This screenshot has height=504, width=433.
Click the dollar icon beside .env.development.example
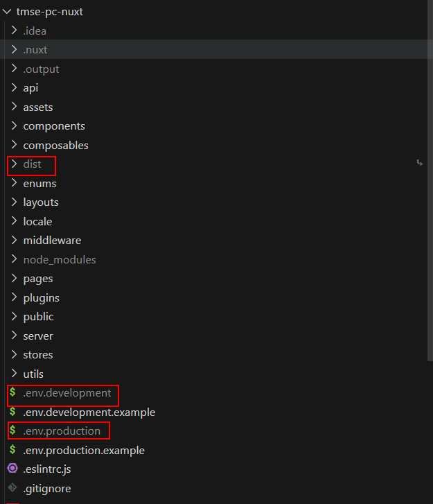pyautogui.click(x=12, y=412)
